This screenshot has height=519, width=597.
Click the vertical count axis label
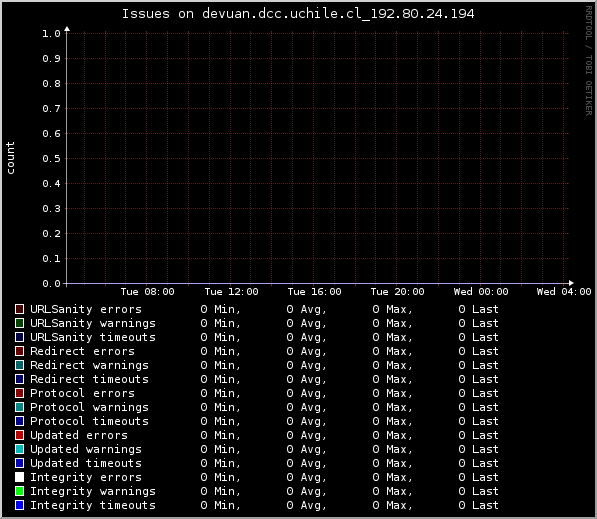[10, 158]
